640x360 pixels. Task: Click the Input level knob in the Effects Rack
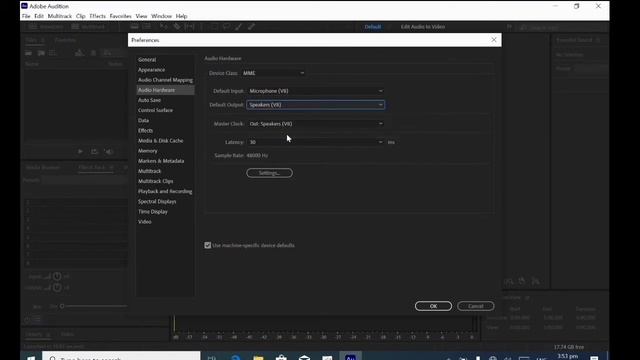(x=57, y=276)
